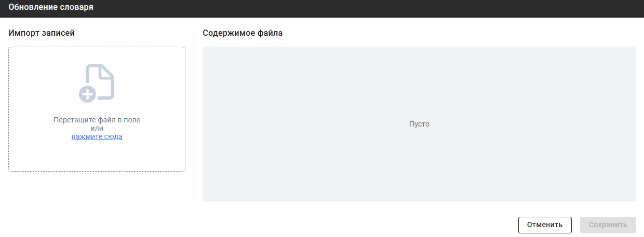
Task: Click the "Содержимое файла" heading
Action: coord(243,33)
